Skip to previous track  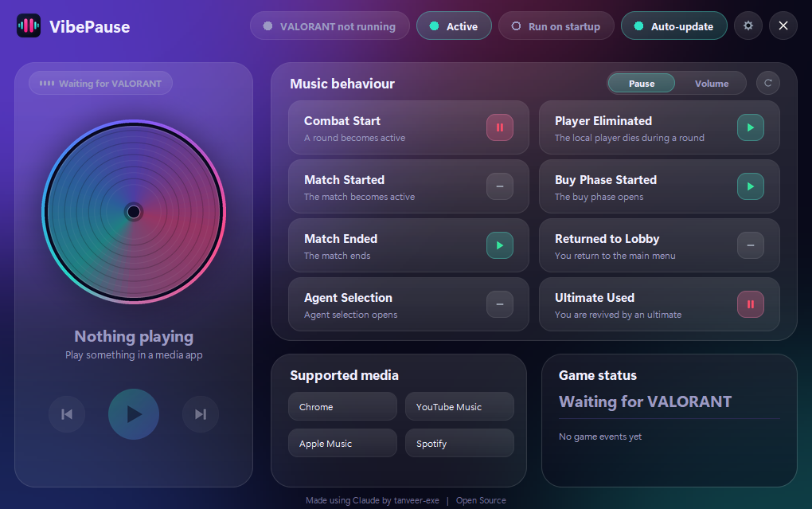click(67, 414)
